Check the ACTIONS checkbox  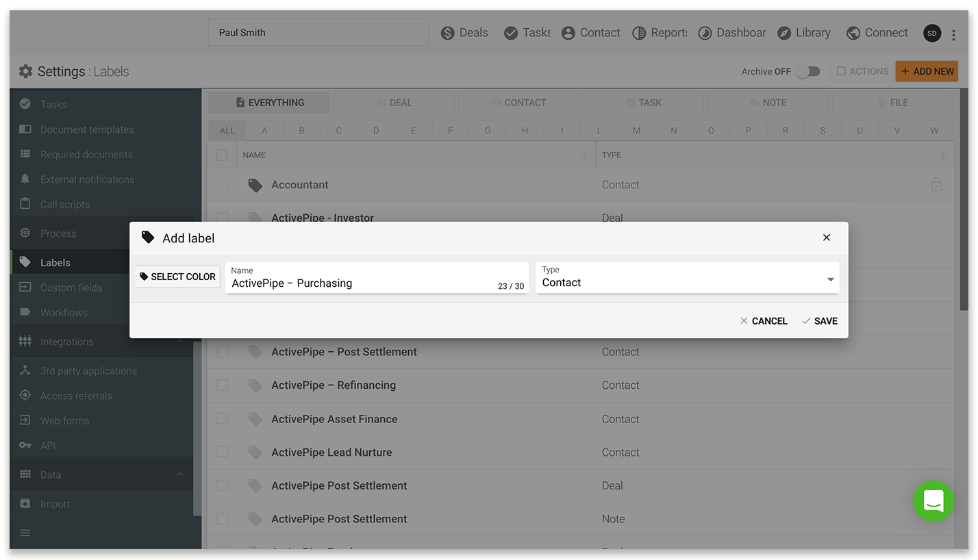click(x=842, y=71)
